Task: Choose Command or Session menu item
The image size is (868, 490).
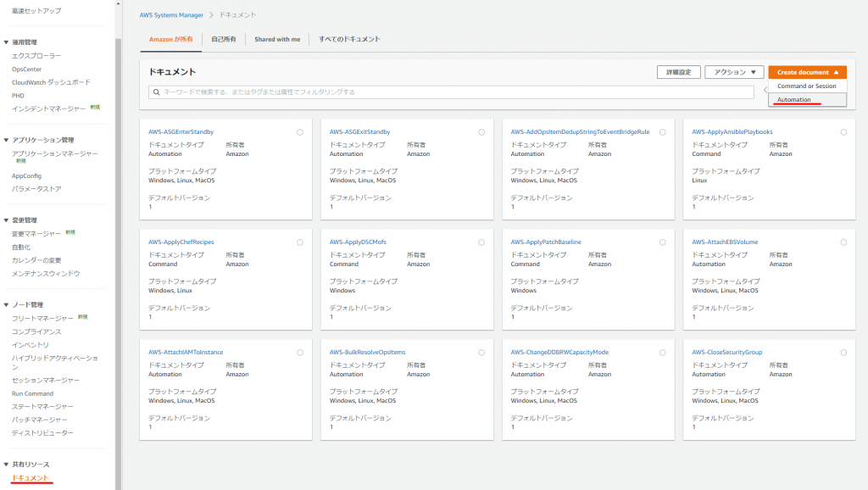Action: point(807,86)
